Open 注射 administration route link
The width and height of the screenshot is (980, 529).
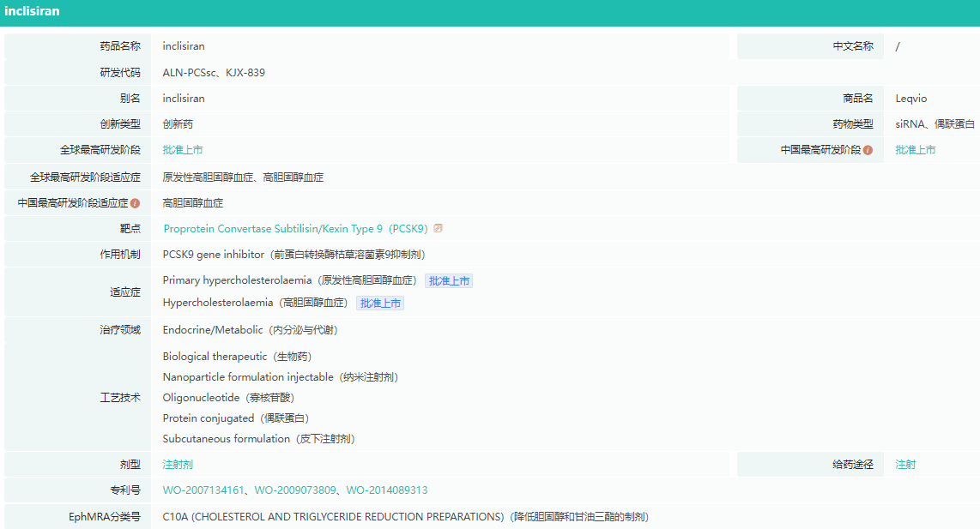(905, 465)
